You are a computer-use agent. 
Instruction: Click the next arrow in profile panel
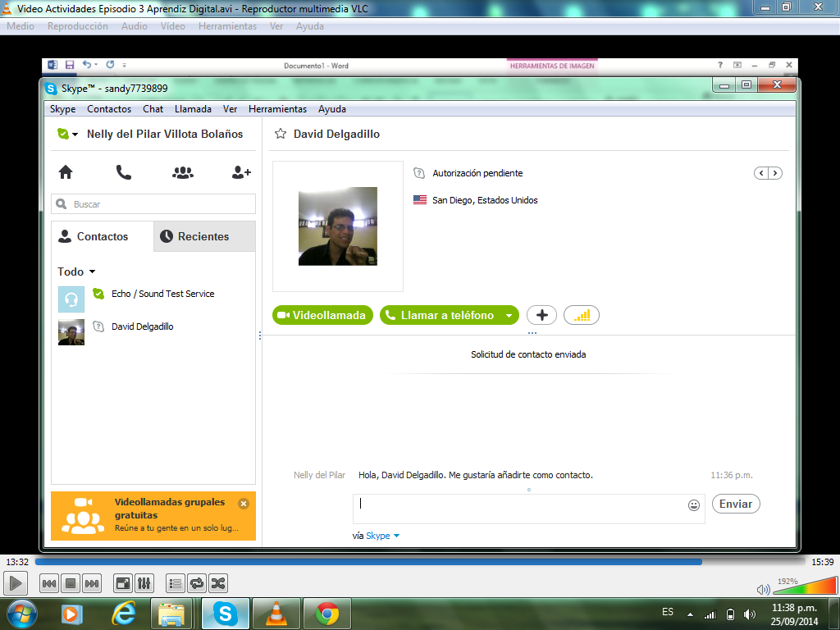click(x=775, y=173)
